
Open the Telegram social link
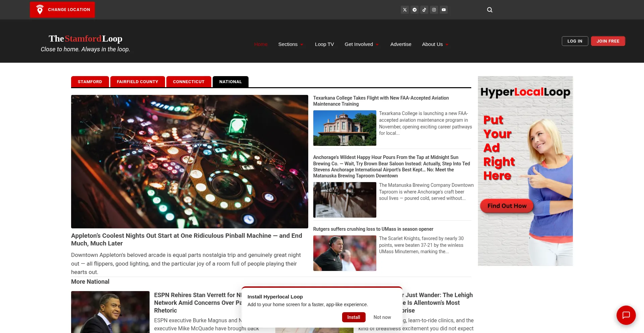(x=414, y=10)
